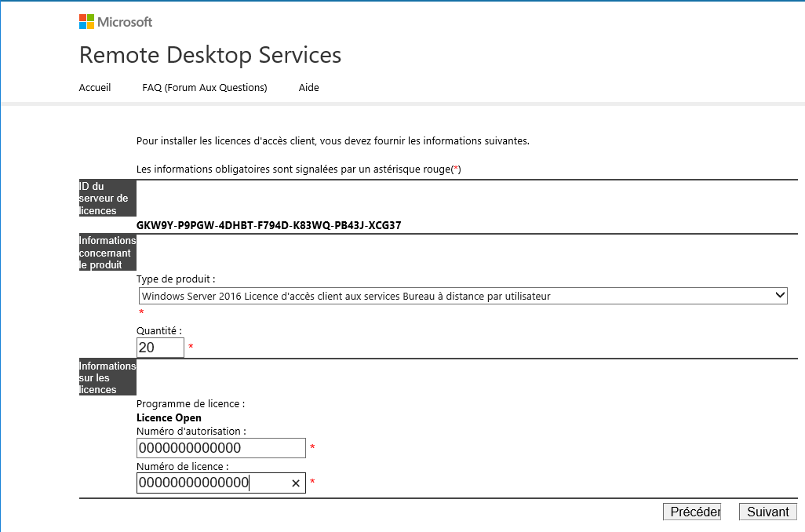This screenshot has height=532, width=805.
Task: Click the 'informations obligatoires' notice text
Action: click(299, 169)
